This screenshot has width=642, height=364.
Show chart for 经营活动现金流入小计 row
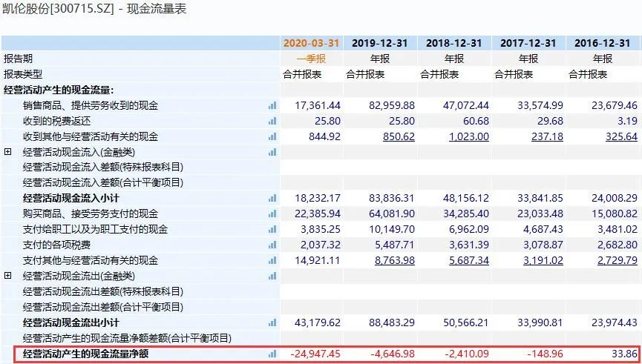pos(272,199)
